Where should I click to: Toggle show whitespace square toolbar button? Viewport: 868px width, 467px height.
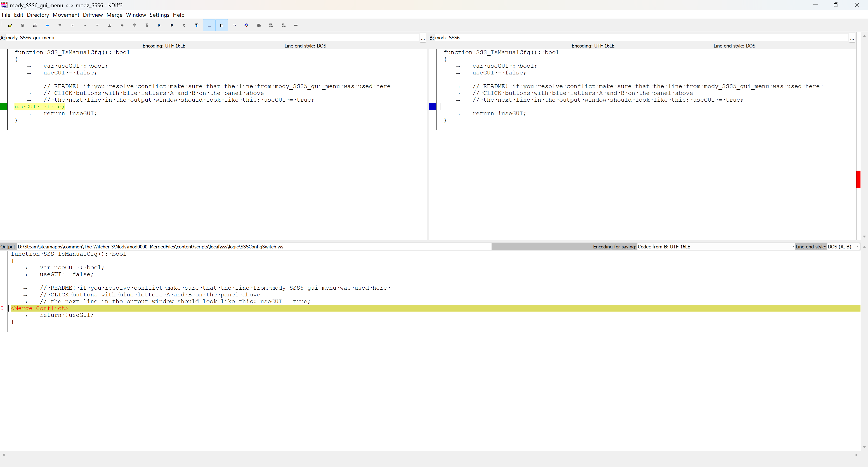pos(221,25)
